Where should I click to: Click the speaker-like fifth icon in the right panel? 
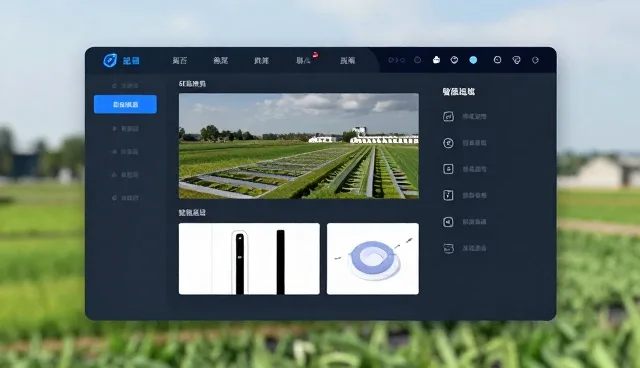[x=448, y=222]
